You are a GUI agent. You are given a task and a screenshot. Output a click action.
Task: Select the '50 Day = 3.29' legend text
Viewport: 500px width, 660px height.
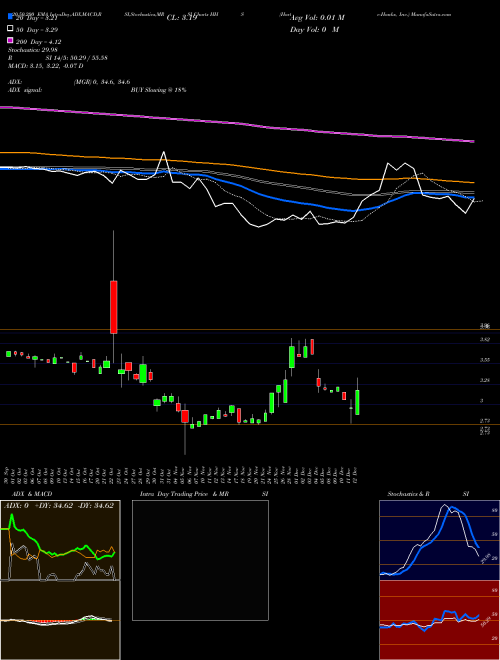[37, 30]
